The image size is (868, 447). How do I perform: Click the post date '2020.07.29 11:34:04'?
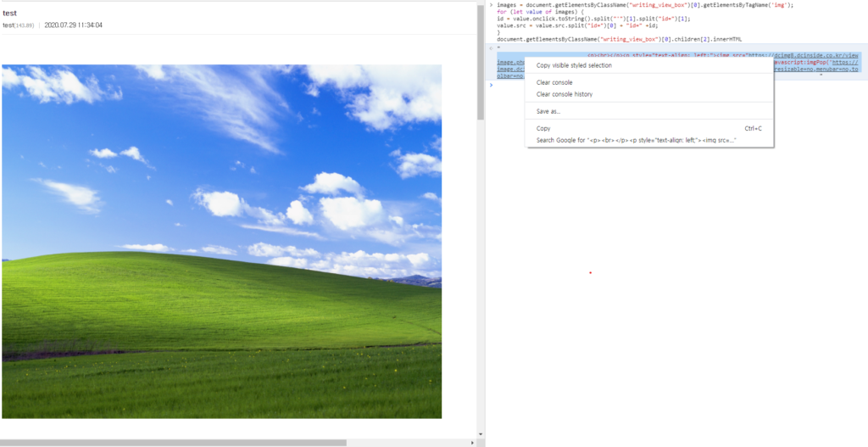click(73, 25)
